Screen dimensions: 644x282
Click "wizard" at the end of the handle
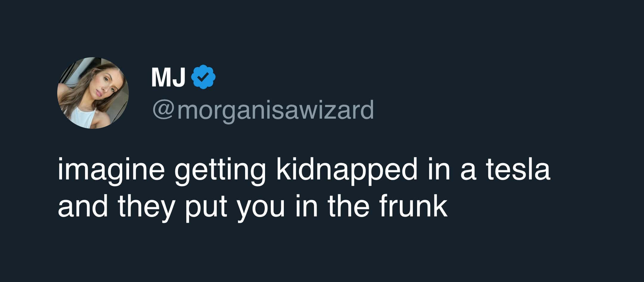click(336, 110)
